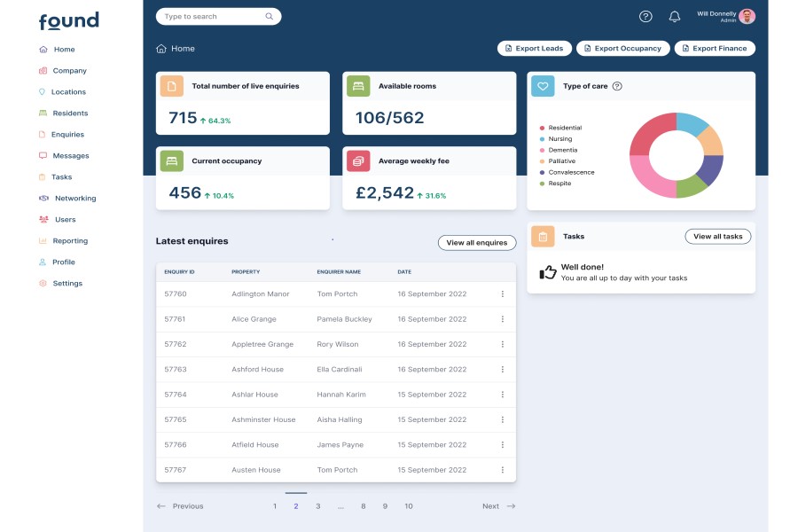Open notifications bell icon

tap(675, 16)
